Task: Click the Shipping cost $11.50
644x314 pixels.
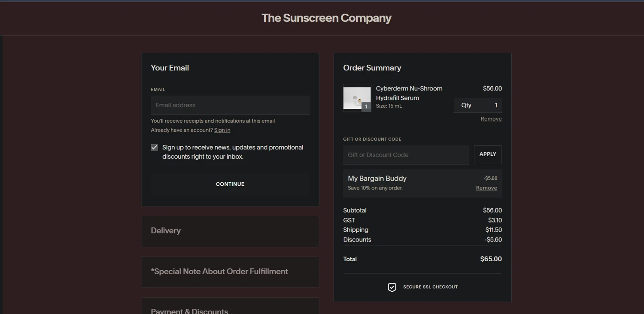Action: click(494, 230)
